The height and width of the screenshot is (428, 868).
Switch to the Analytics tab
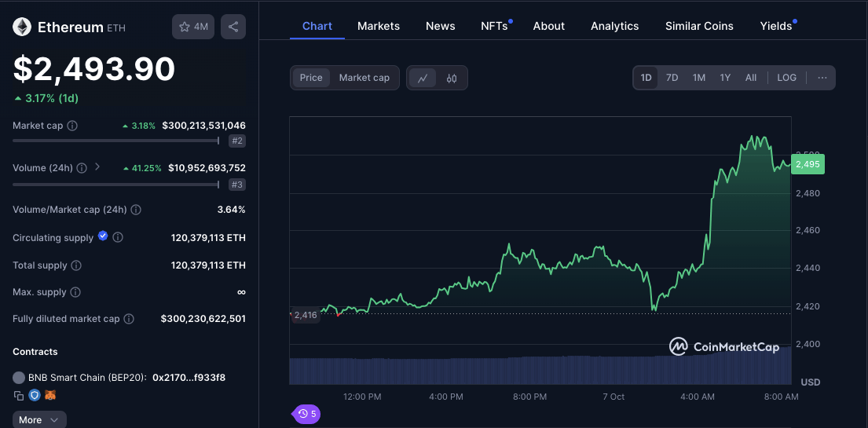point(614,26)
